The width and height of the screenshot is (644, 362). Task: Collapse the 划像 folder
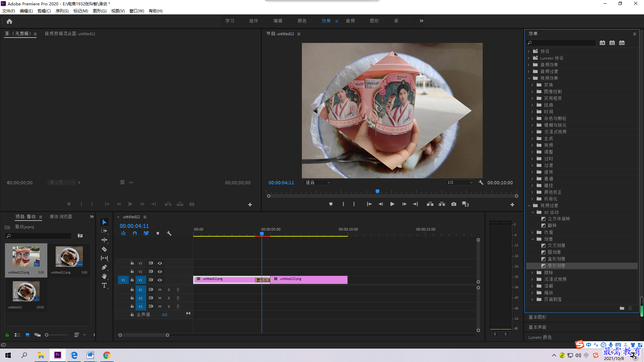533,239
